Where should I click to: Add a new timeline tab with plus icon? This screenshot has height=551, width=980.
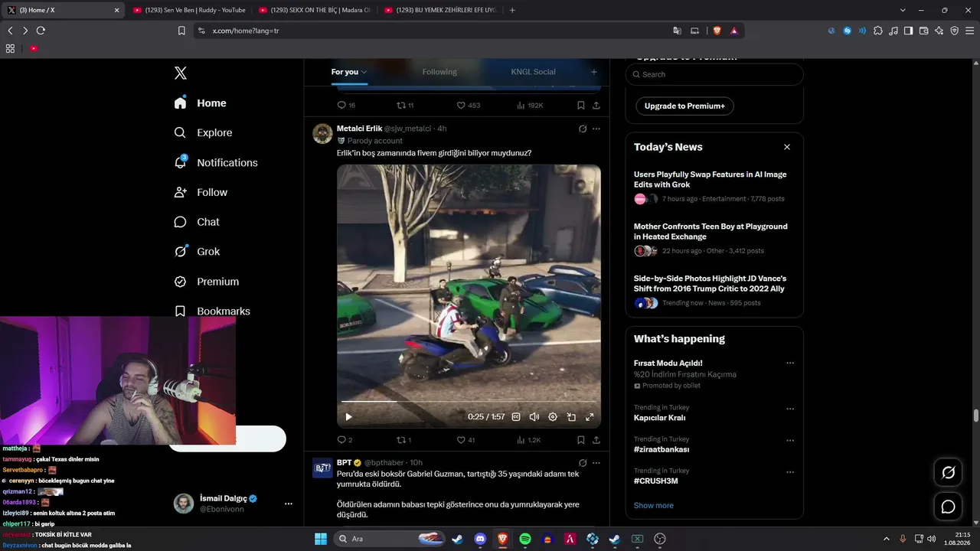[x=593, y=72]
